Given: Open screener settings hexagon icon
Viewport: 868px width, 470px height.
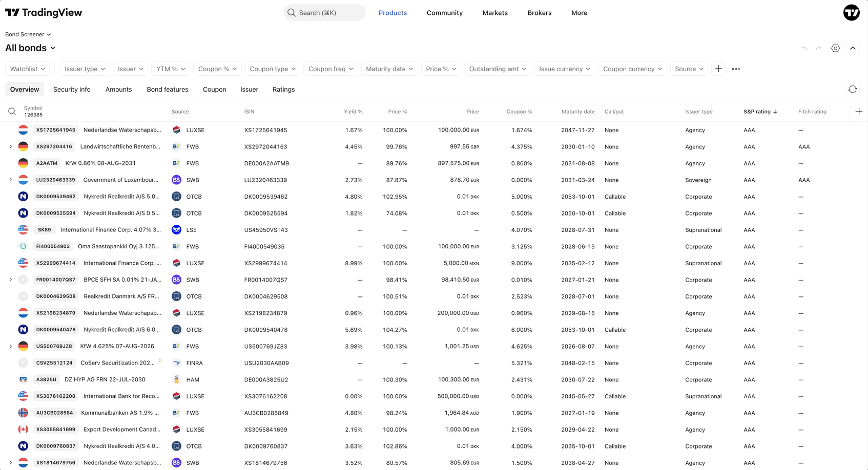Looking at the screenshot, I should [x=836, y=48].
